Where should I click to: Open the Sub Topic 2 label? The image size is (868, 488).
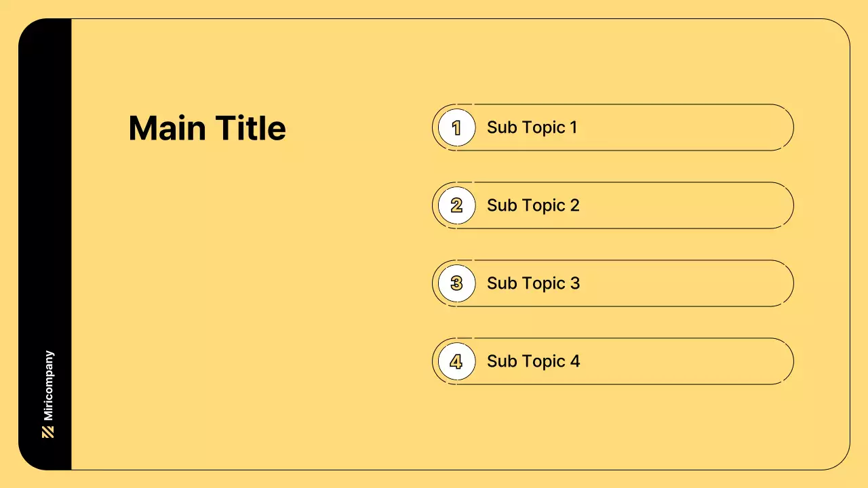tap(533, 205)
